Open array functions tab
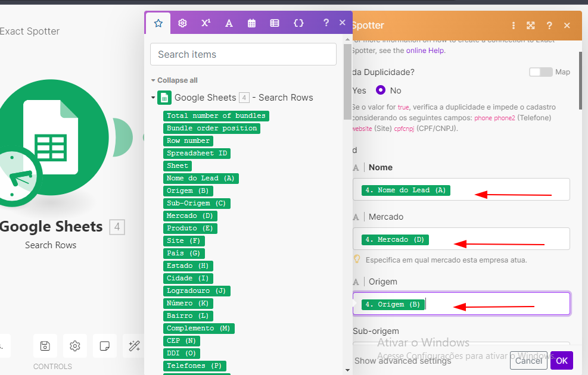Viewport: 588px width, 375px height. tap(275, 23)
